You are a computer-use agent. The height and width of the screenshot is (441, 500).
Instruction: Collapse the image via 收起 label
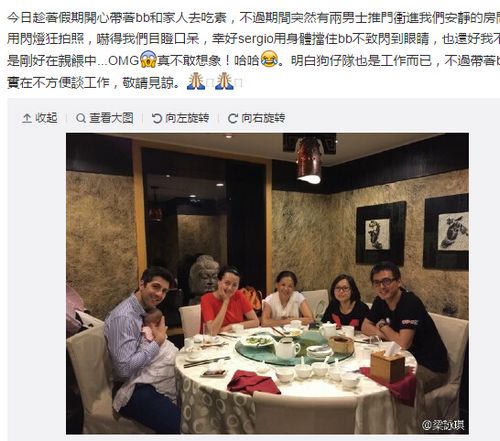click(46, 118)
